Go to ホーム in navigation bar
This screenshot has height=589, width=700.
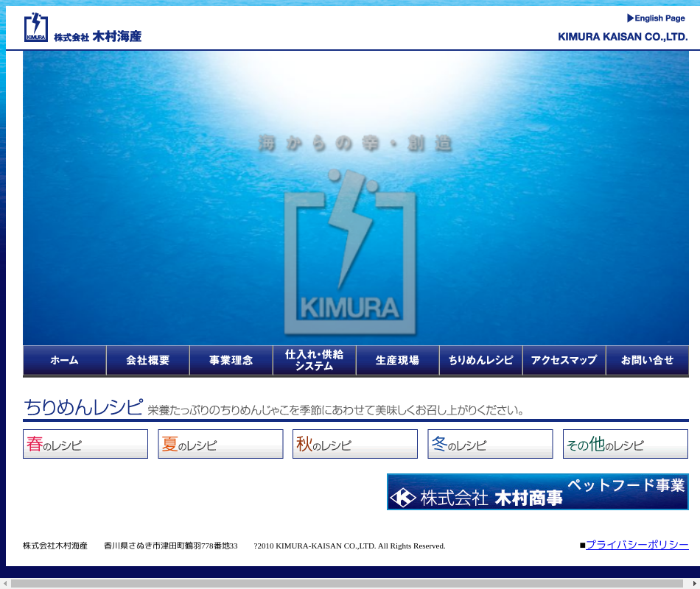tap(64, 361)
